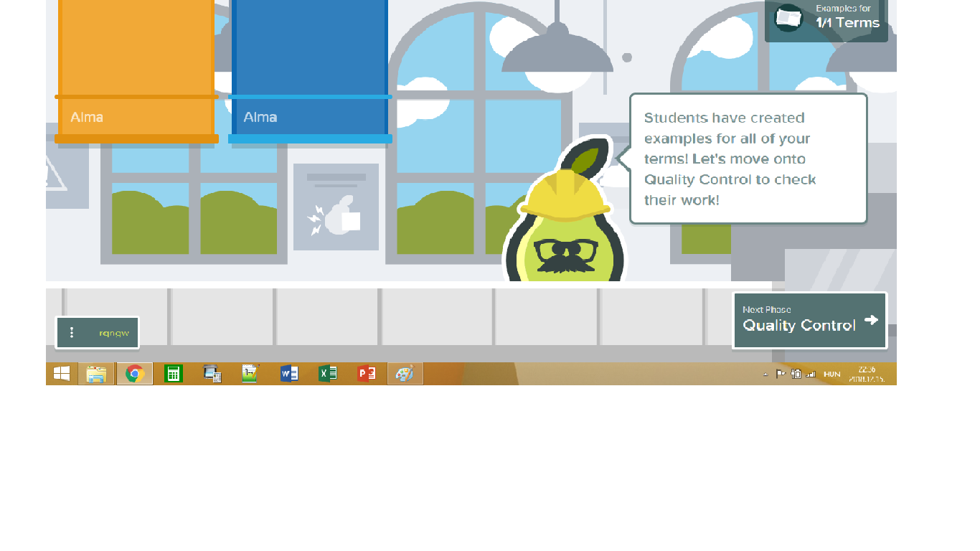980x551 pixels.
Task: Click the pear mascot with hard hat
Action: click(565, 222)
